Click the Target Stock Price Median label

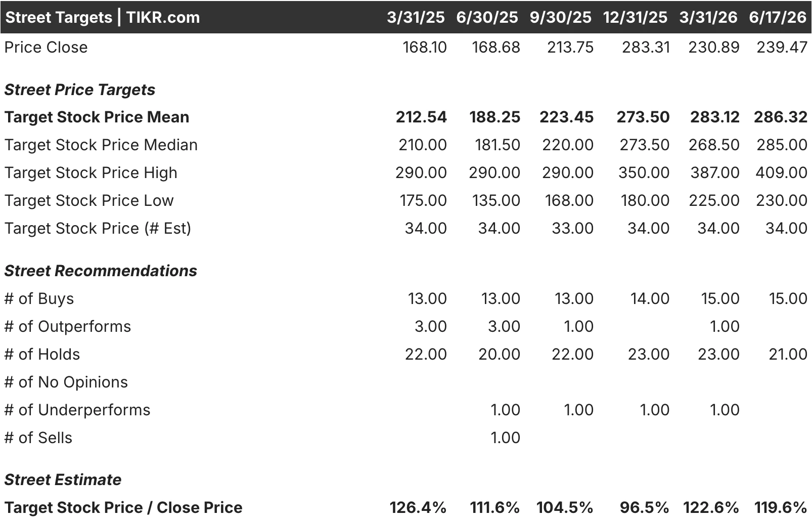(101, 145)
